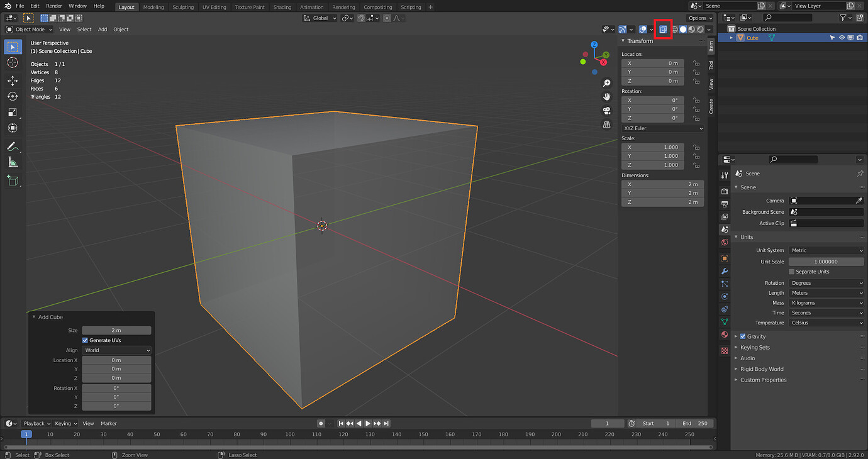Switch to Rendered viewport shading

[x=700, y=30]
